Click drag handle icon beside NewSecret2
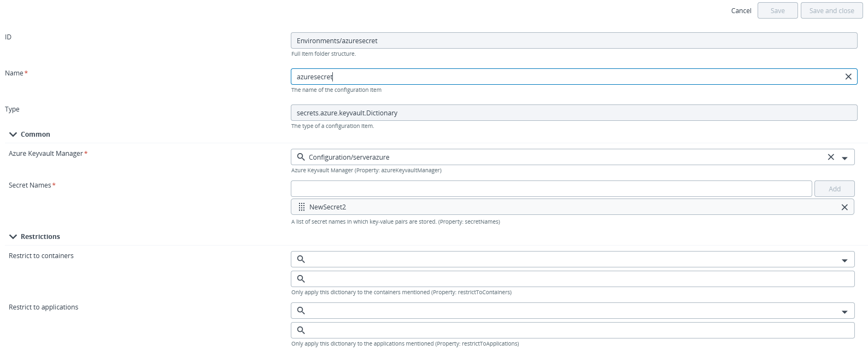 pos(302,207)
